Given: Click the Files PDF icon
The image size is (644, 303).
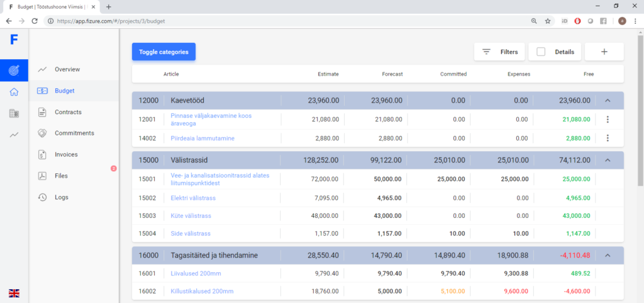Looking at the screenshot, I should [x=42, y=176].
